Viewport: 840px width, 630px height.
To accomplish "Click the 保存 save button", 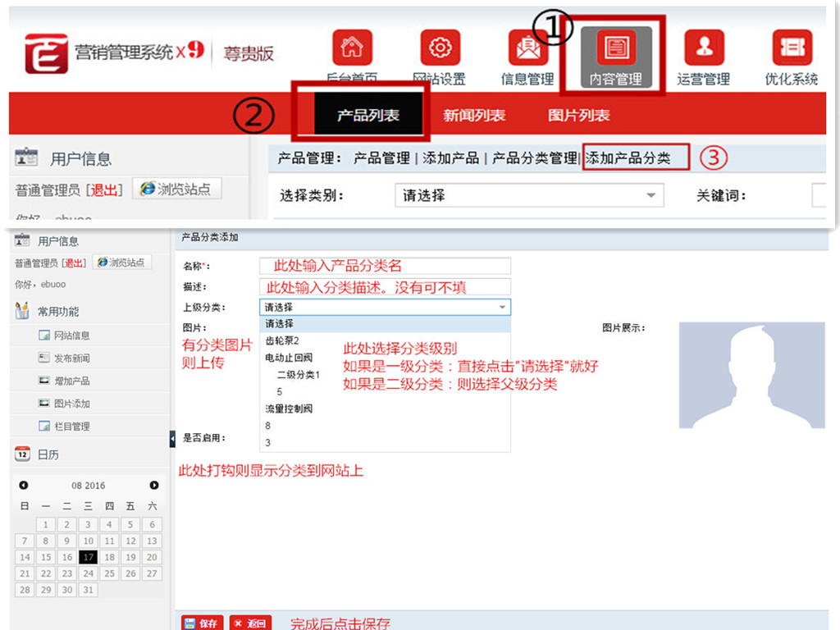I will click(x=202, y=623).
